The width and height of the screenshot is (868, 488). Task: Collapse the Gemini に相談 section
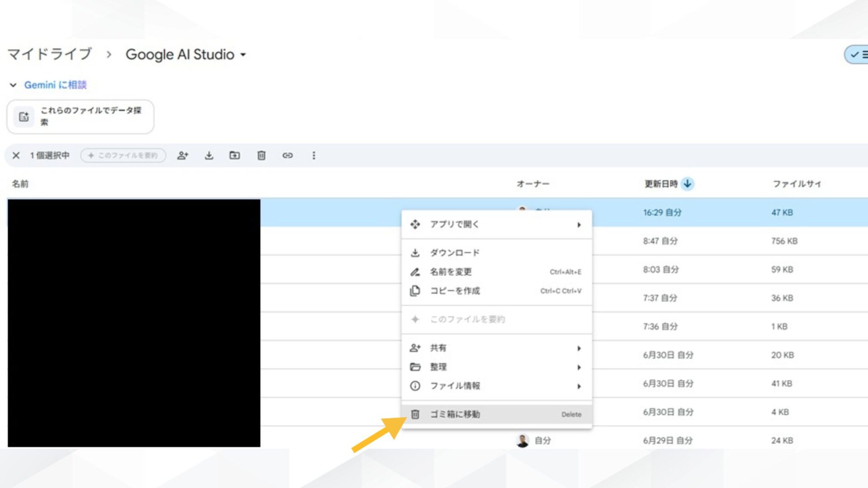[13, 85]
